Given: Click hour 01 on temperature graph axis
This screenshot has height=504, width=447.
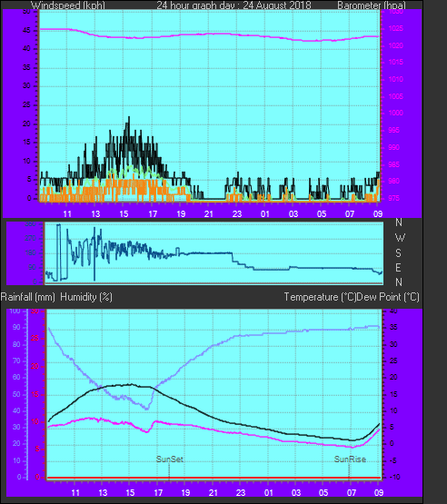Looking at the screenshot, I should pos(269,493).
